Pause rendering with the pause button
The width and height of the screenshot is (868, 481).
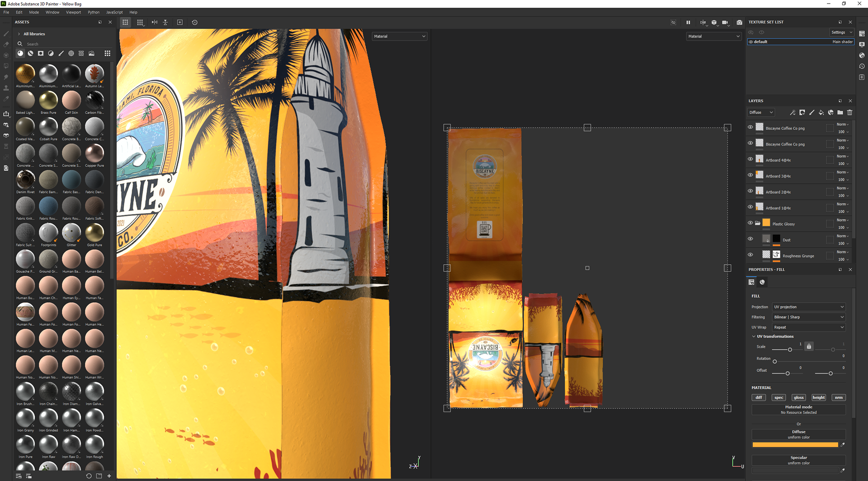pyautogui.click(x=688, y=22)
